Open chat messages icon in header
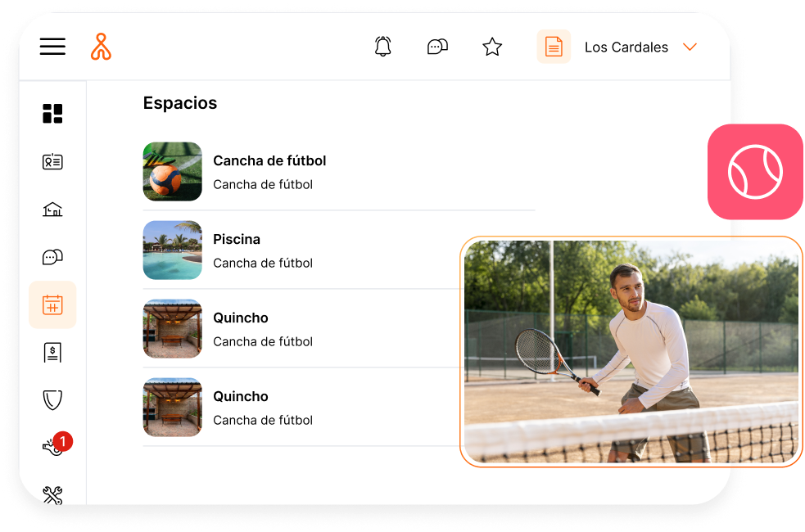The image size is (805, 532). pos(437,47)
